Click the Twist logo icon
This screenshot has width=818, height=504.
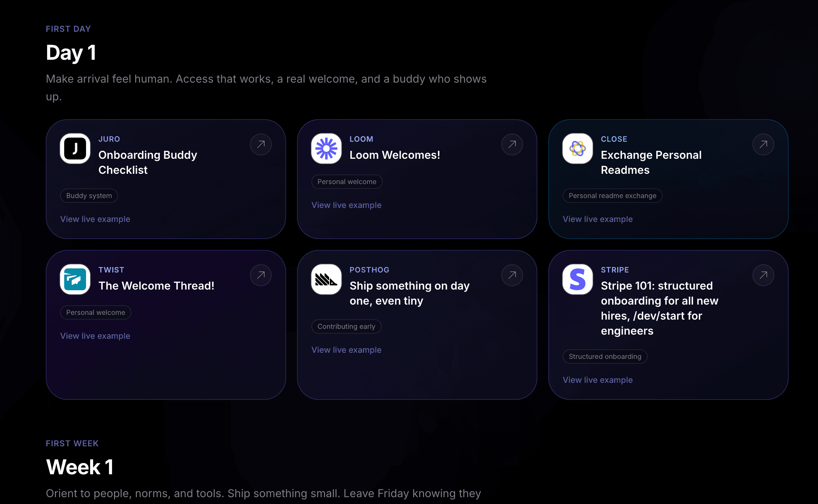[75, 279]
